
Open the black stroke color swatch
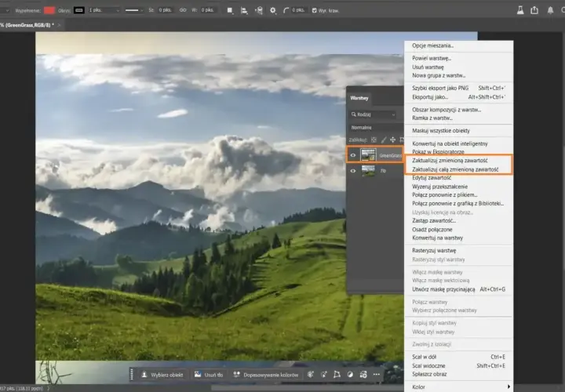(x=79, y=10)
